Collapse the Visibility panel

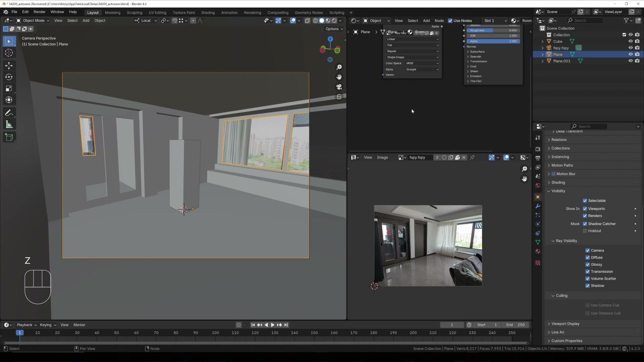(558, 191)
